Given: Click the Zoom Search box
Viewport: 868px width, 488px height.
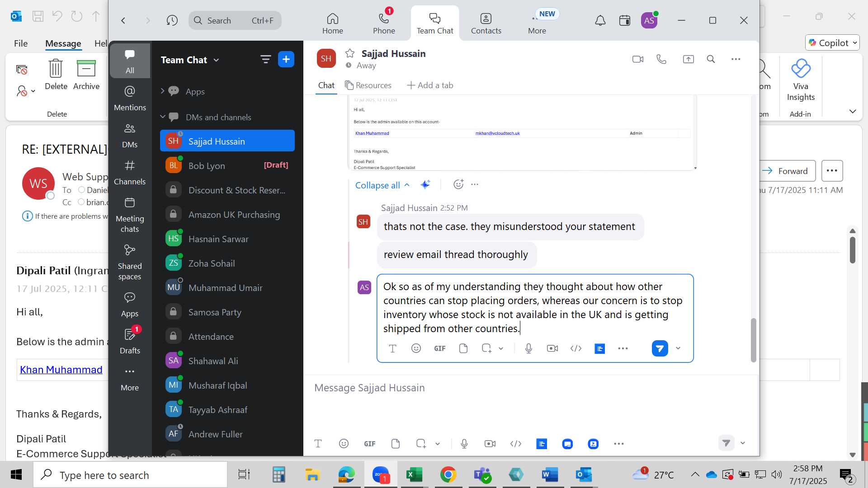Looking at the screenshot, I should click(x=235, y=20).
